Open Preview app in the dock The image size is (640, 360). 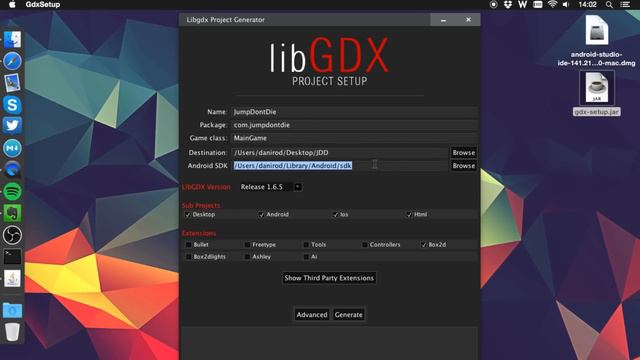coord(12,83)
